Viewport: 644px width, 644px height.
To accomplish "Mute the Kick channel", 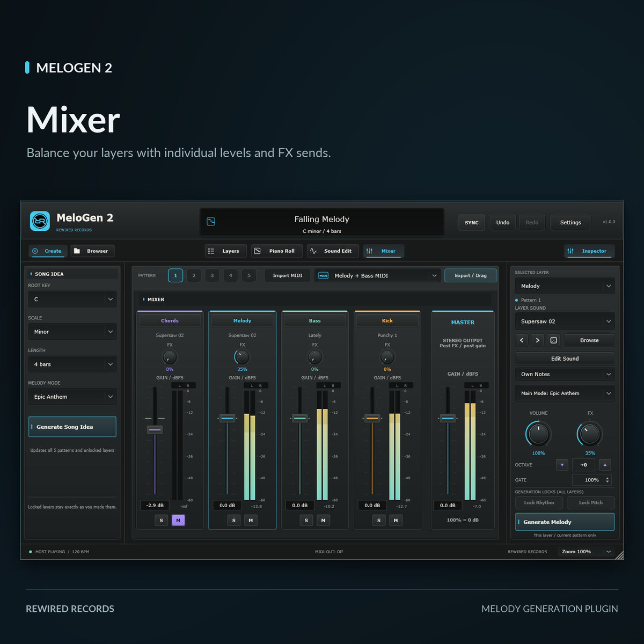I will click(396, 520).
